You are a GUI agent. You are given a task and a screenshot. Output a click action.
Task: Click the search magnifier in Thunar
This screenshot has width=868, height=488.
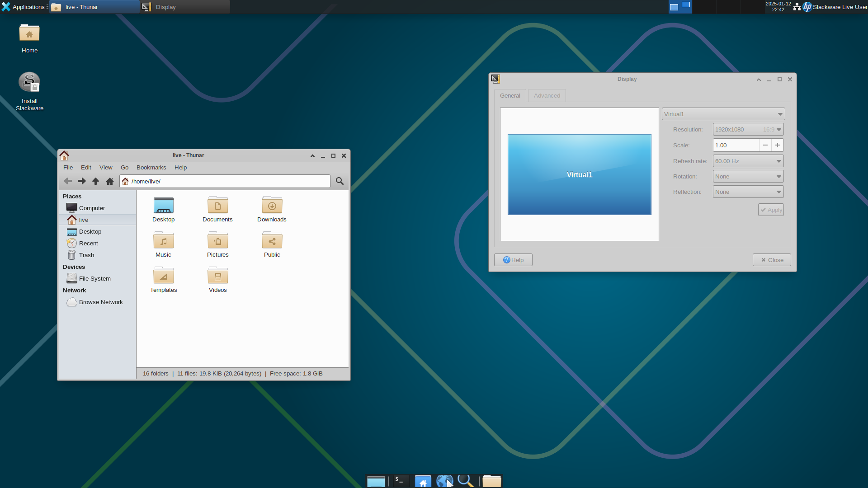(340, 181)
